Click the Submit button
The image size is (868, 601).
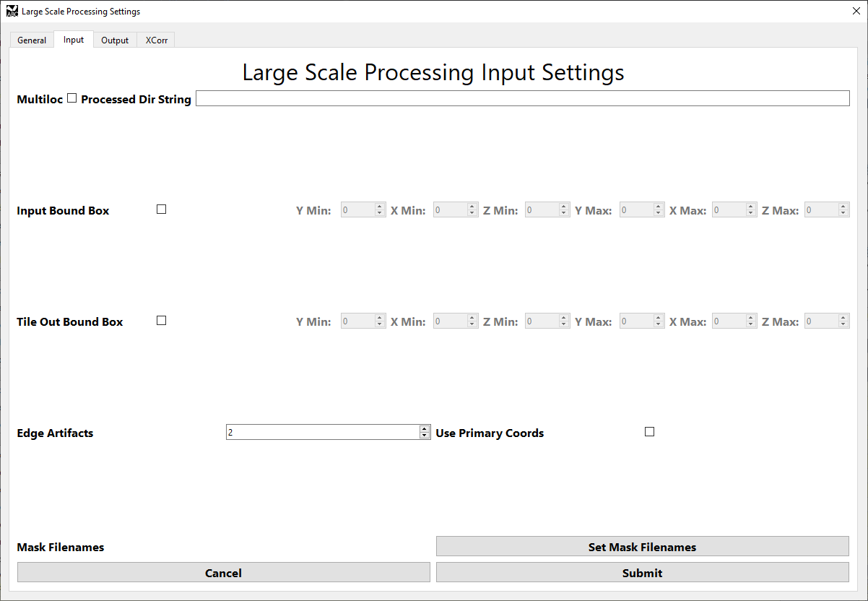(643, 573)
